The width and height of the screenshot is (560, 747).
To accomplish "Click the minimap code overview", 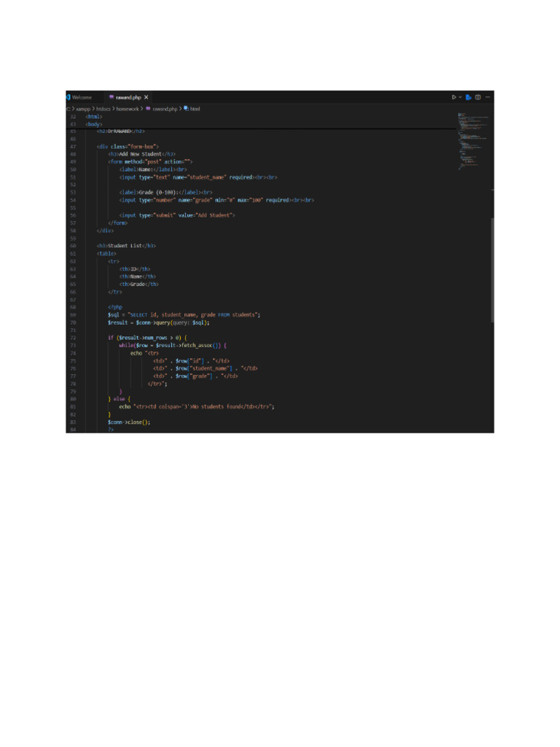I will [x=472, y=141].
